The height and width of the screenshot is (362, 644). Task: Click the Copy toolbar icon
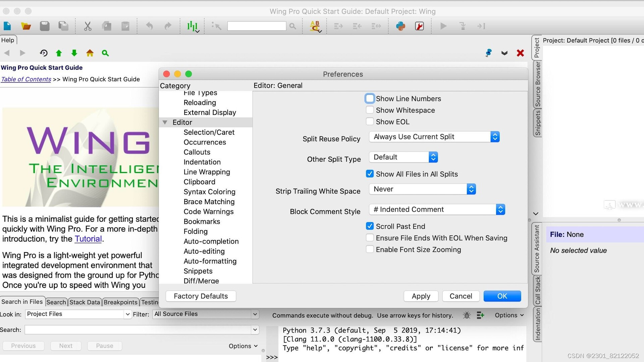point(107,26)
